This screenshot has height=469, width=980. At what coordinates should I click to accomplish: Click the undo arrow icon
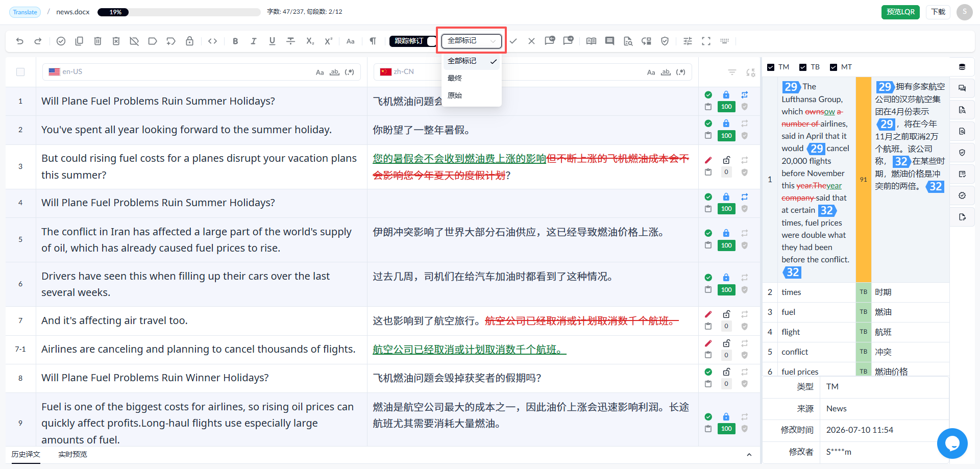[x=20, y=41]
